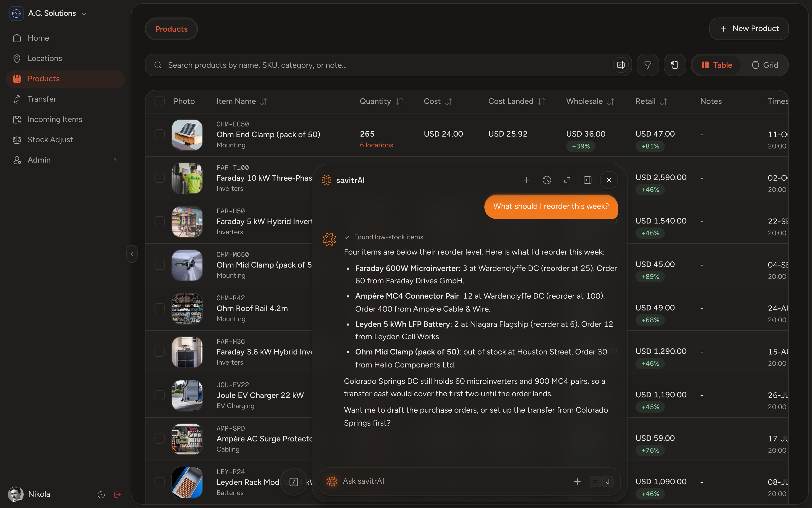Click New Product button
The width and height of the screenshot is (812, 508).
click(749, 29)
